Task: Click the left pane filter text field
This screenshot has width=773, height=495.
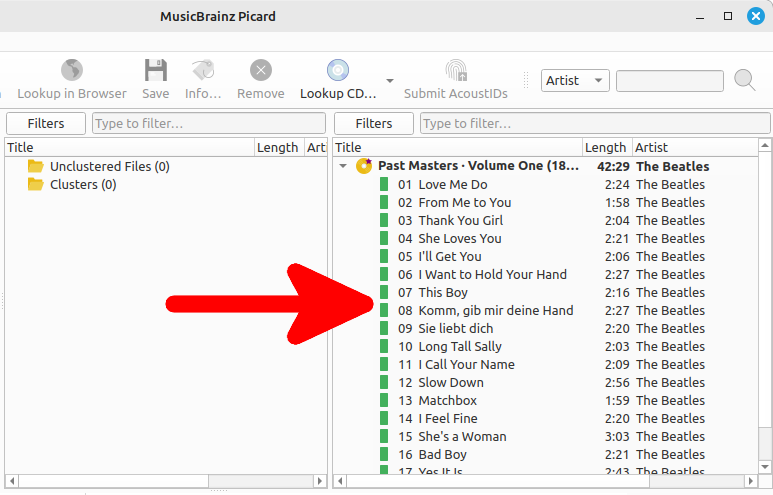Action: [209, 123]
